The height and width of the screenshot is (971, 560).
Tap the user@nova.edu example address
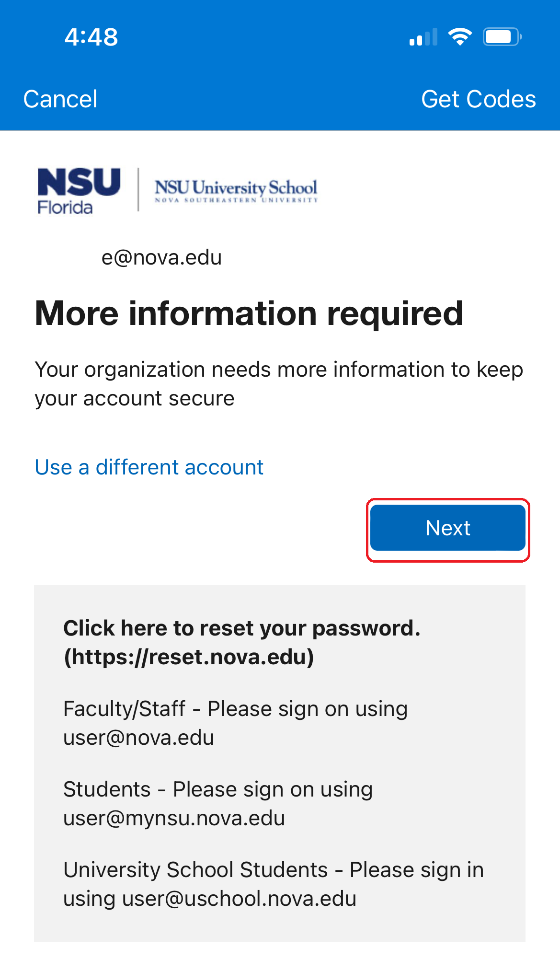coord(139,738)
